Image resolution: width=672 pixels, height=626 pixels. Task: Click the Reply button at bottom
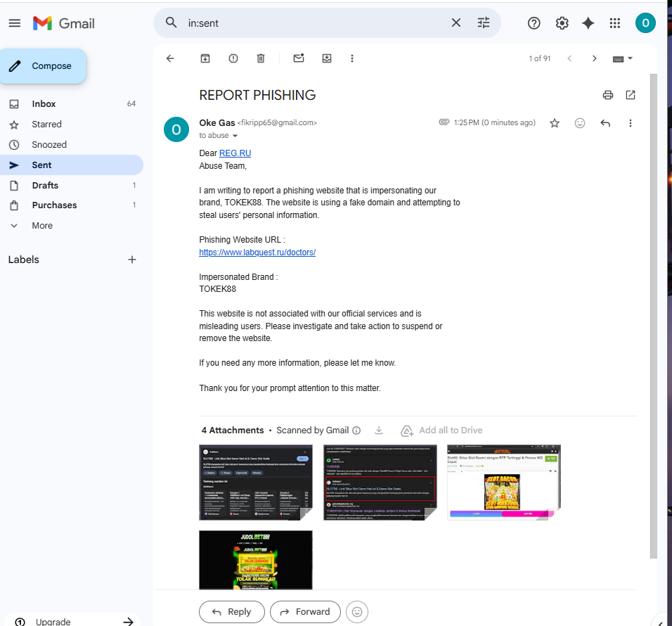232,612
